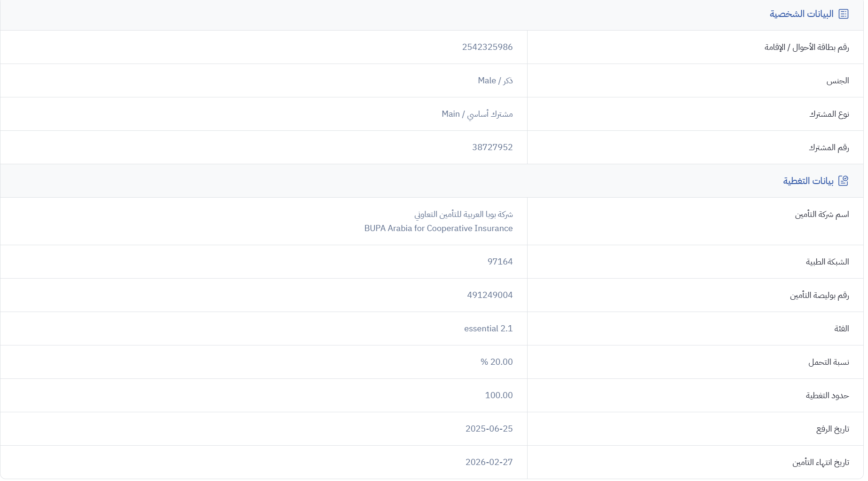This screenshot has width=868, height=481.
Task: Click the Arabic insurance company name
Action: [463, 215]
